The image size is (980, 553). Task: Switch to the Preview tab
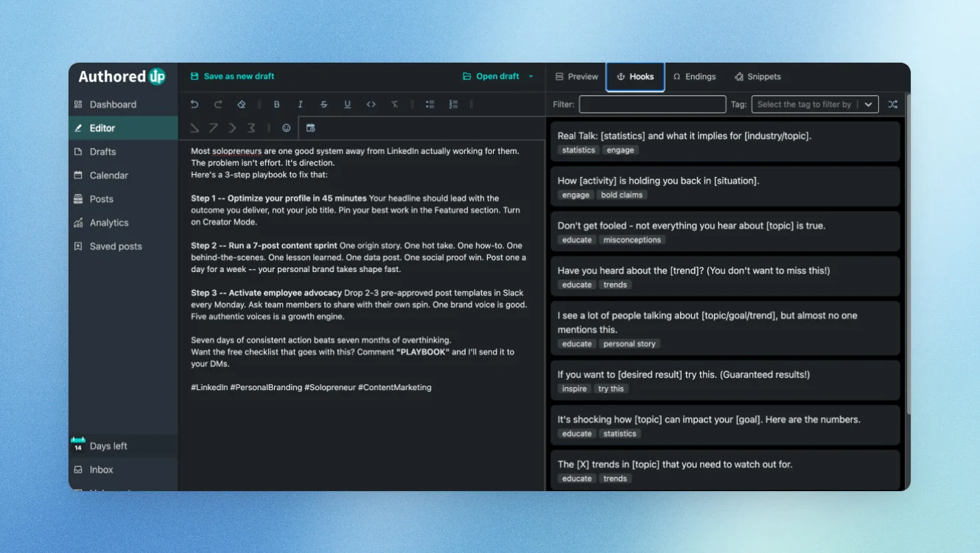pos(576,77)
